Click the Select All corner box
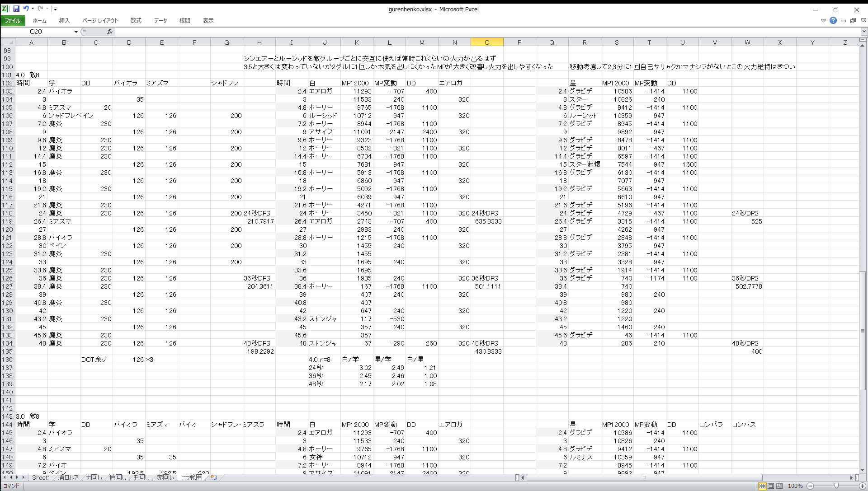 click(x=8, y=42)
